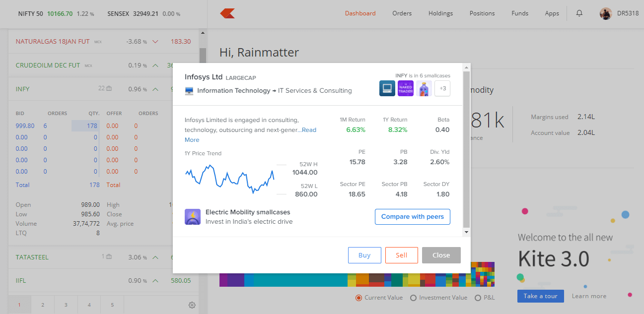This screenshot has height=314, width=644.
Task: Click Compare with peers button
Action: (x=413, y=217)
